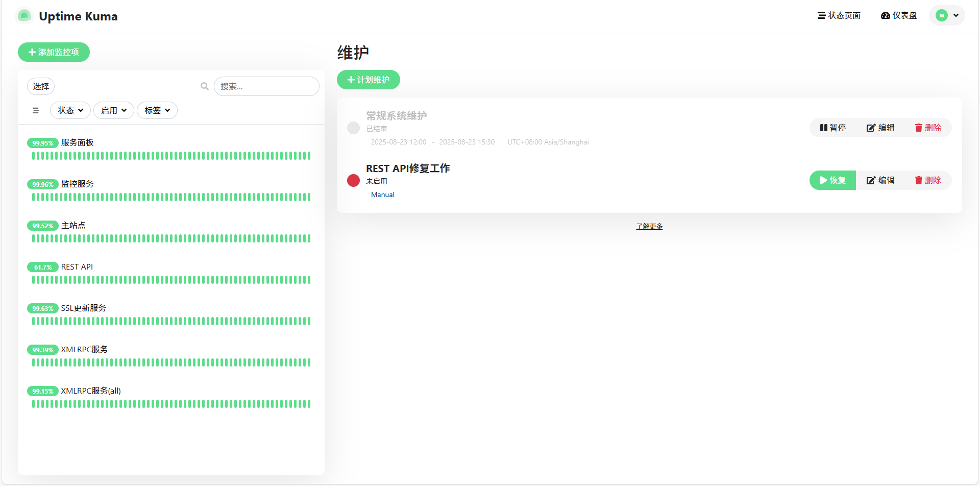This screenshot has height=486, width=980.
Task: Click the hamburger filter icon in monitor list
Action: coord(36,110)
